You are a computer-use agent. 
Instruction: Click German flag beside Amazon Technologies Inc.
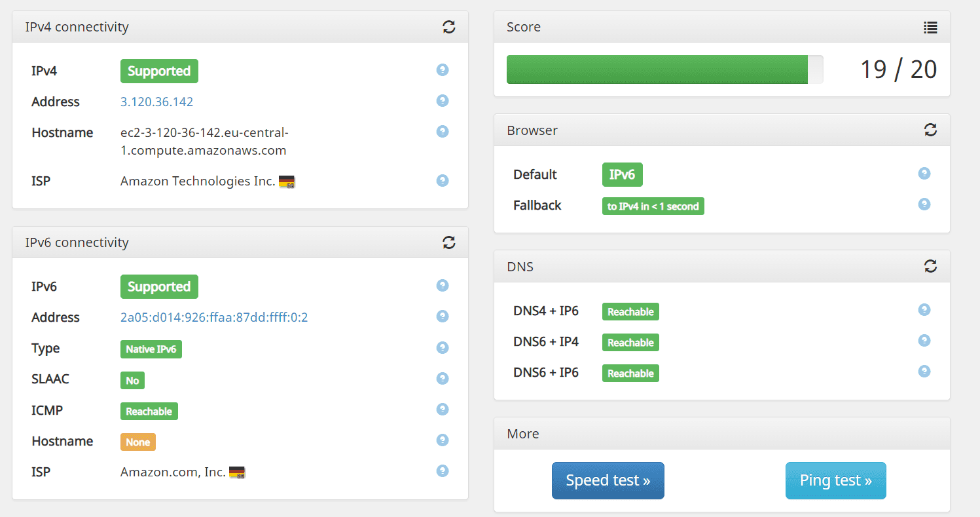[287, 182]
